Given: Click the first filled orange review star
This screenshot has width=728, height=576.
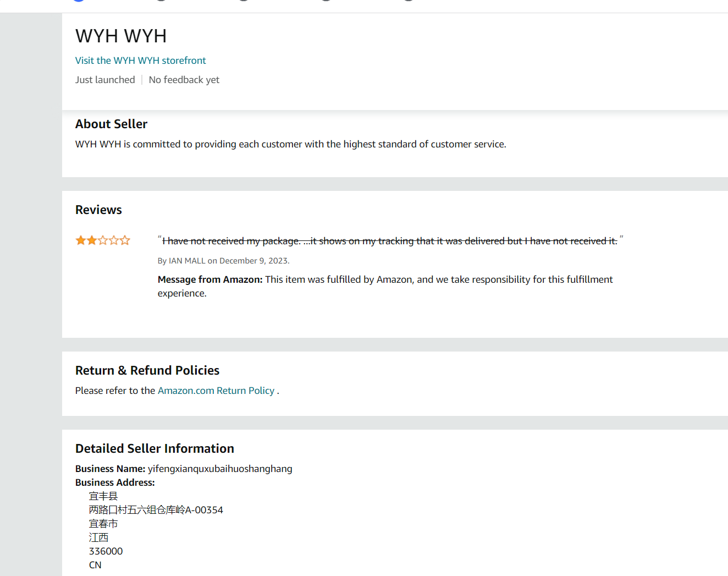Looking at the screenshot, I should click(x=81, y=240).
